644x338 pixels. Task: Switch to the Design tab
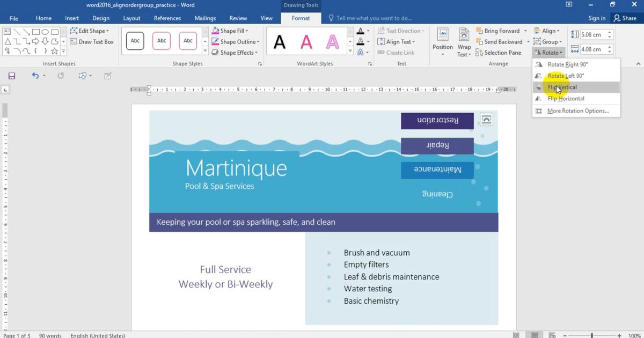pyautogui.click(x=101, y=18)
